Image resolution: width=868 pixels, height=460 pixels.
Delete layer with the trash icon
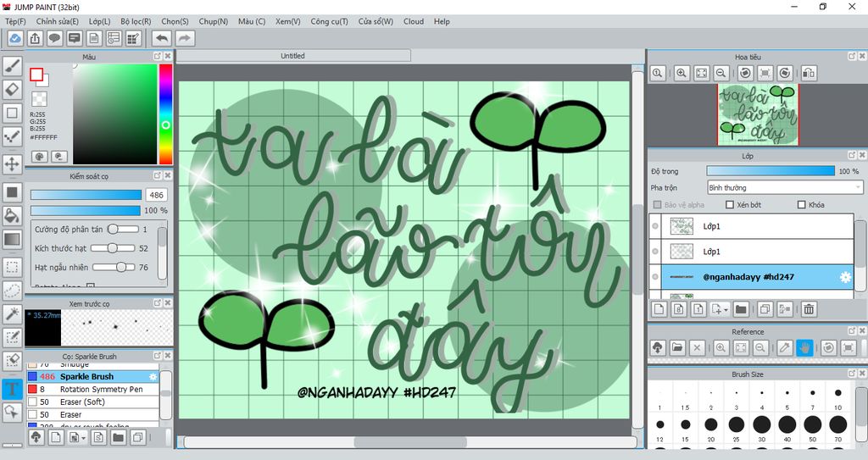[809, 309]
